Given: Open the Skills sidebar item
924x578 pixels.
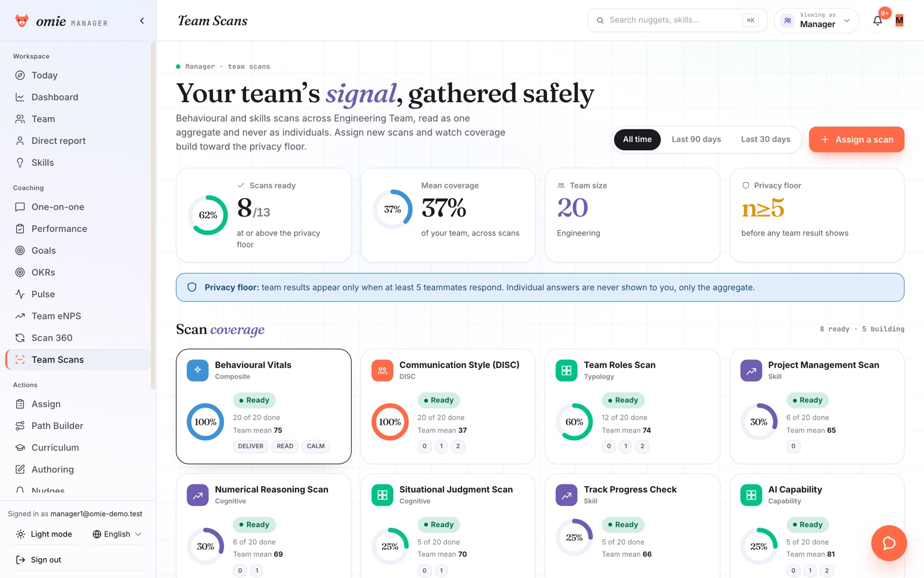Looking at the screenshot, I should click(78, 163).
